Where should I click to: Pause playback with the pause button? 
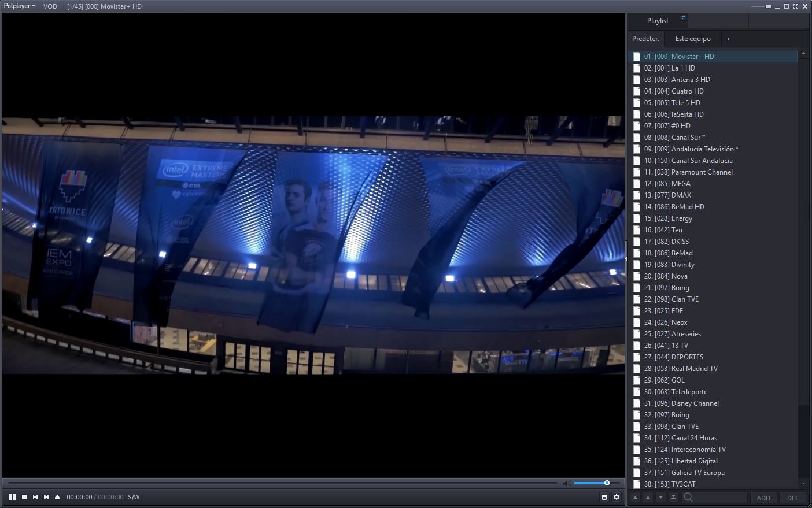click(x=12, y=497)
